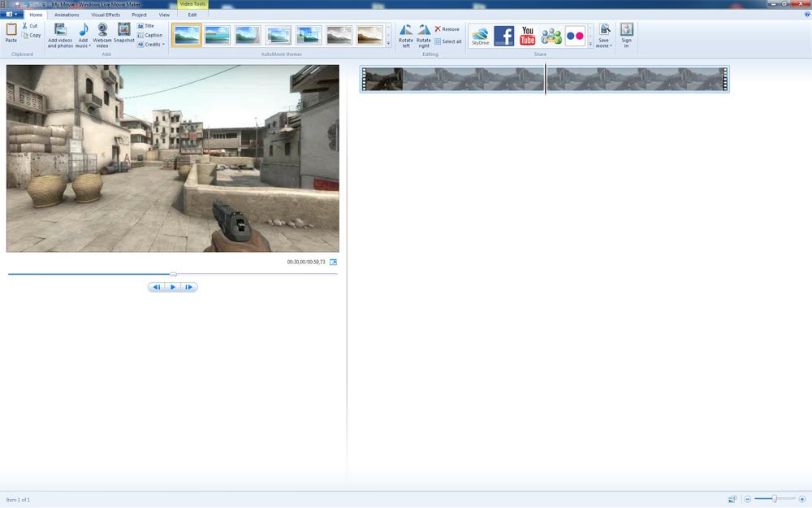Remove the selected clip
Image resolution: width=812 pixels, height=508 pixels.
447,28
